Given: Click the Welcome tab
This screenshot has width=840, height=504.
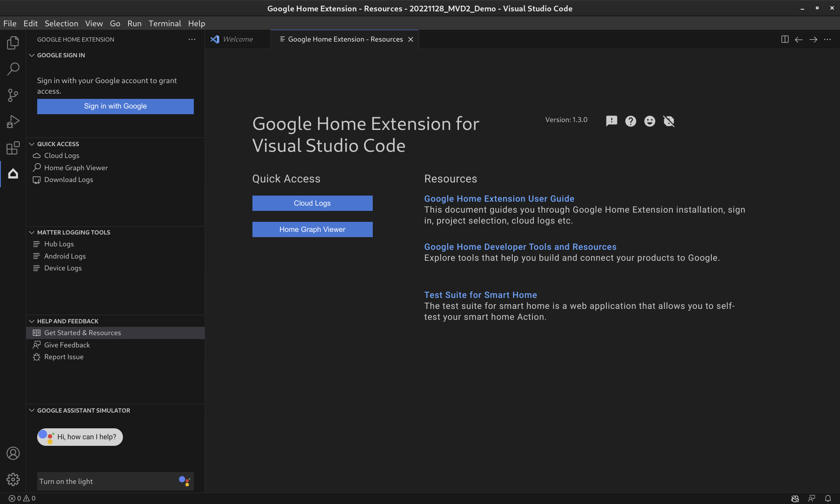Looking at the screenshot, I should (x=238, y=39).
